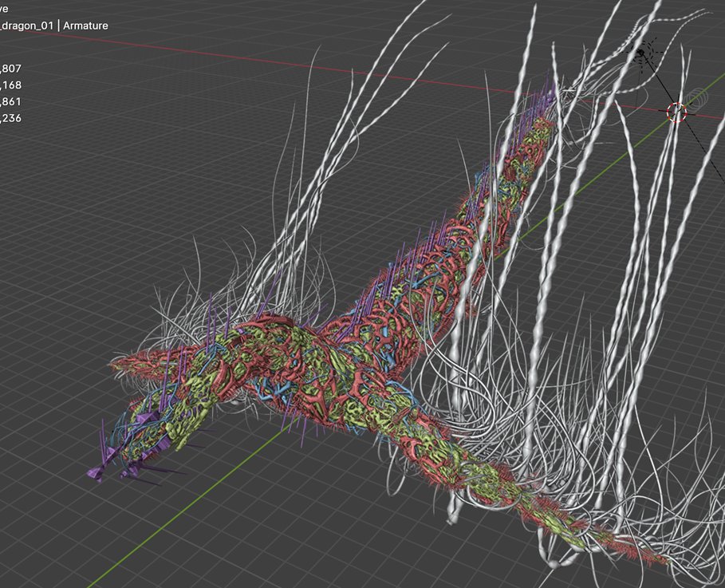
Task: Click the red-white 3D cursor ring
Action: [x=676, y=112]
